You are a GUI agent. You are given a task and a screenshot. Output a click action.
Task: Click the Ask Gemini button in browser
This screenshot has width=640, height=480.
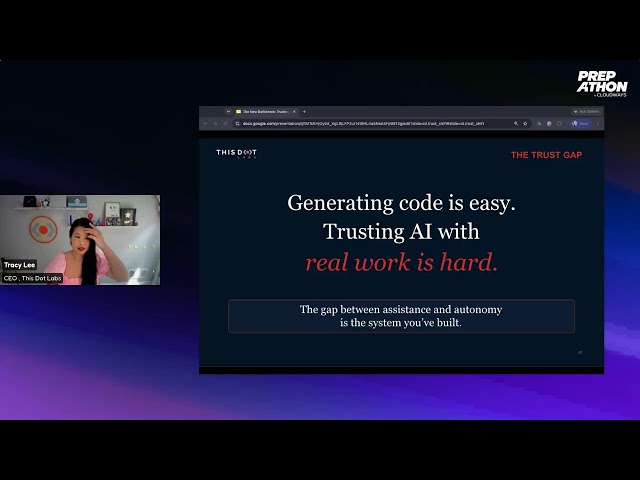[587, 111]
